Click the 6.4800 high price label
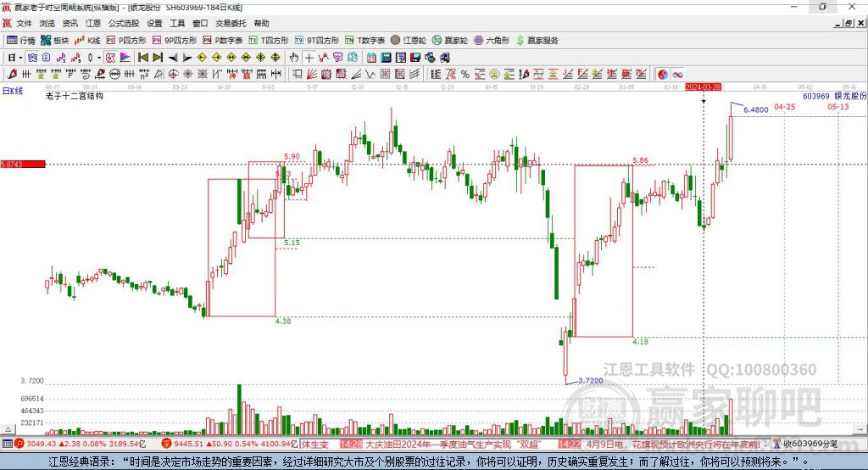Image resolution: width=868 pixels, height=470 pixels. 755,109
